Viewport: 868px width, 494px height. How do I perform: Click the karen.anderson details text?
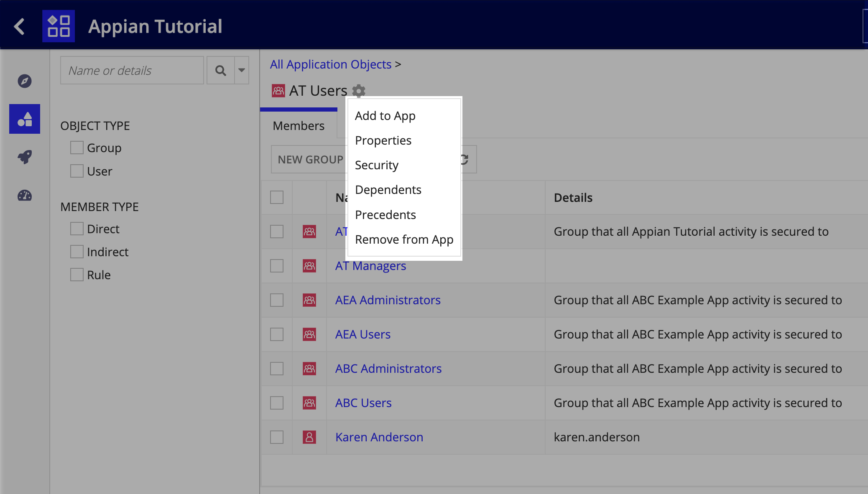click(597, 437)
